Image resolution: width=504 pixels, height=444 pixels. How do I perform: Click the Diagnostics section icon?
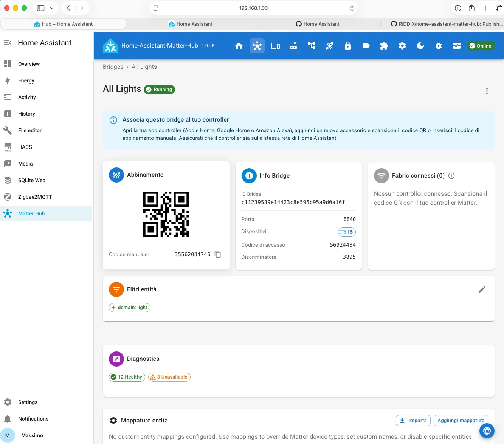(116, 359)
